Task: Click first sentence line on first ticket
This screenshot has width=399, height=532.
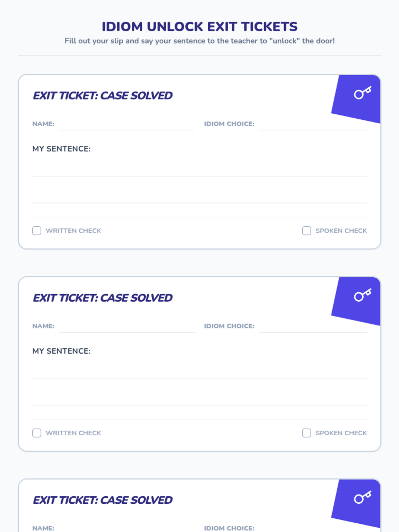Action: point(199,170)
